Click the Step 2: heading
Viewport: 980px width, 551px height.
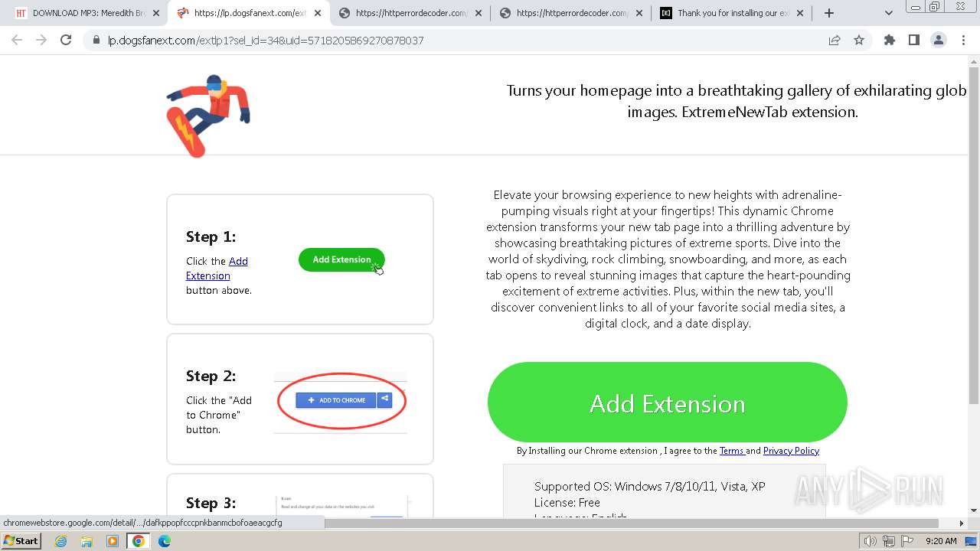(211, 376)
